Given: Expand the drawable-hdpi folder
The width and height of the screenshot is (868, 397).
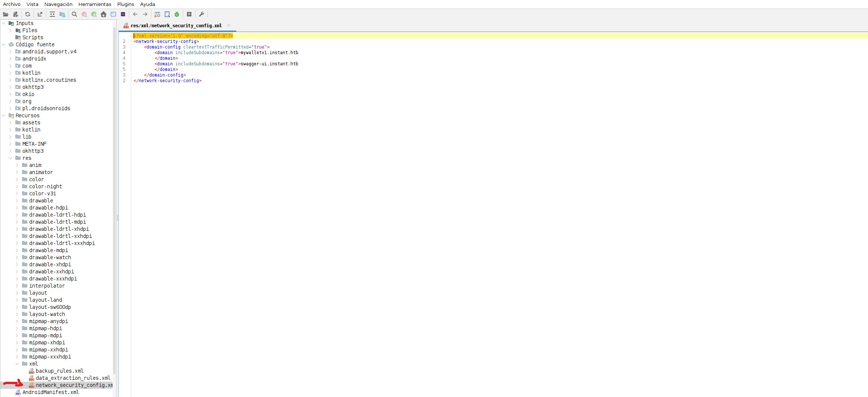Looking at the screenshot, I should [x=17, y=208].
